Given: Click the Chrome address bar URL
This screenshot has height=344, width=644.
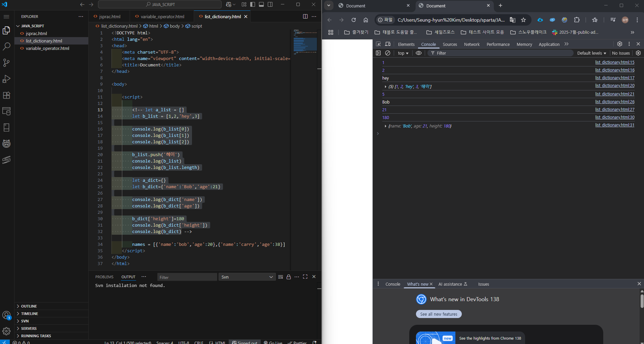Looking at the screenshot, I should click(x=451, y=20).
